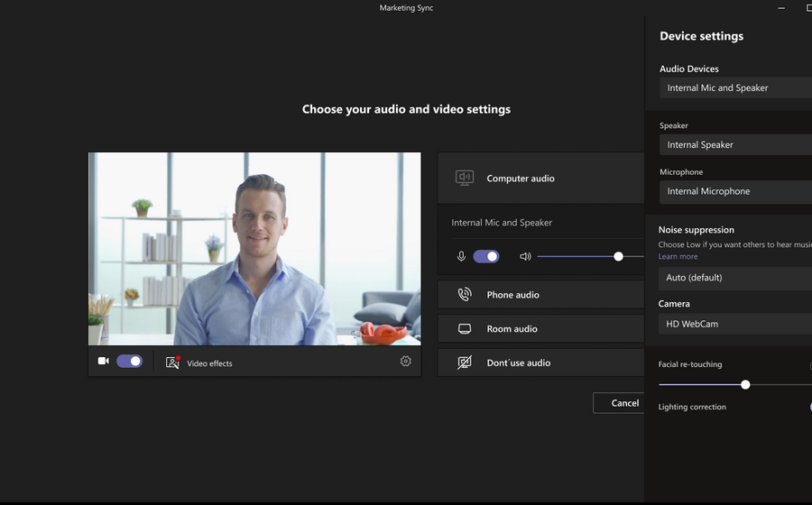Adjust the speaker volume slider handle
The height and width of the screenshot is (505, 812).
[x=618, y=256]
